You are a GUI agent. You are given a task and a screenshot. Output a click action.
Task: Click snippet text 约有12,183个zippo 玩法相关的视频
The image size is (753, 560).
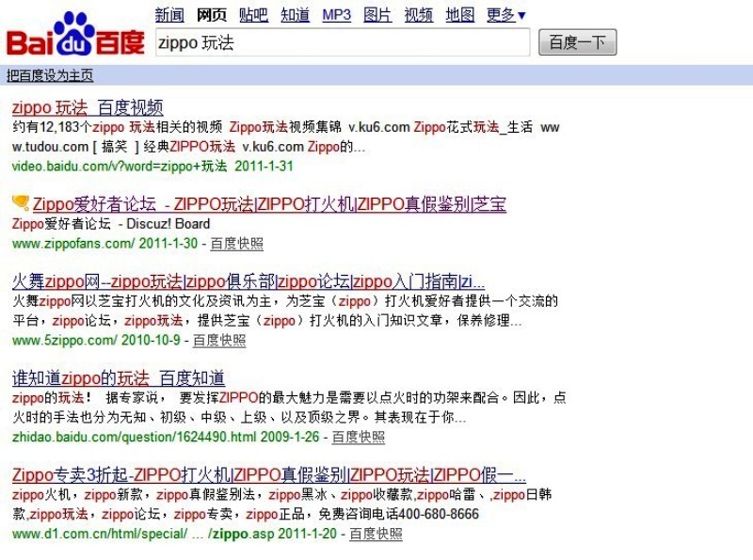click(x=117, y=127)
